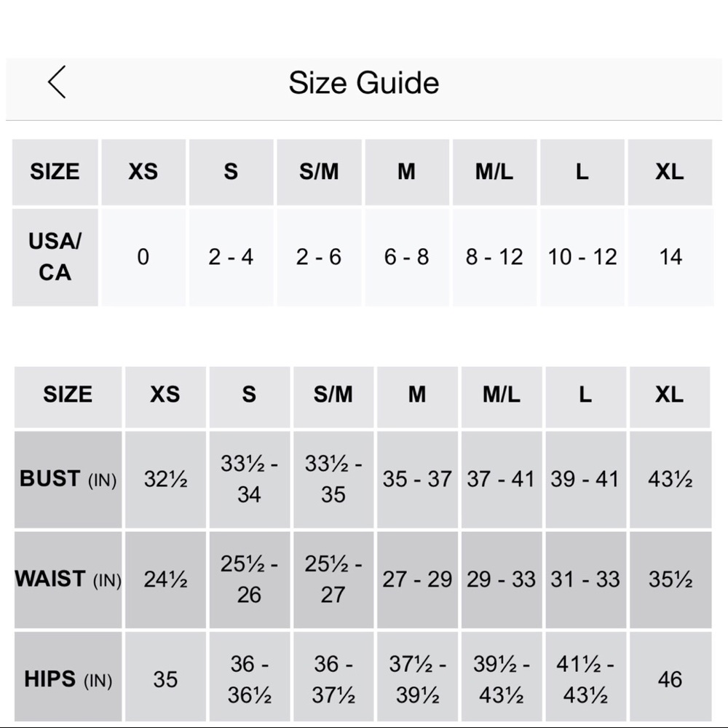Tap the US size 14 cell
Image resolution: width=728 pixels, height=728 pixels.
[670, 257]
